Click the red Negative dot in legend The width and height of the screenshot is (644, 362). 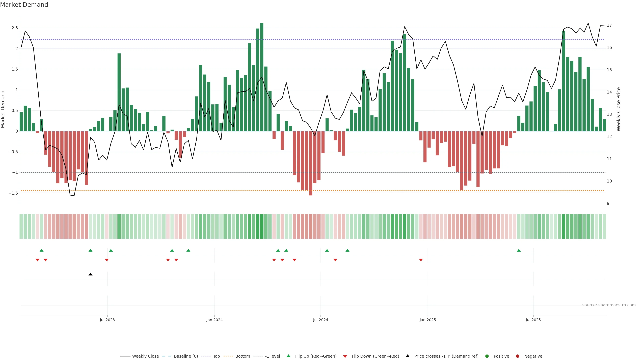pos(518,356)
